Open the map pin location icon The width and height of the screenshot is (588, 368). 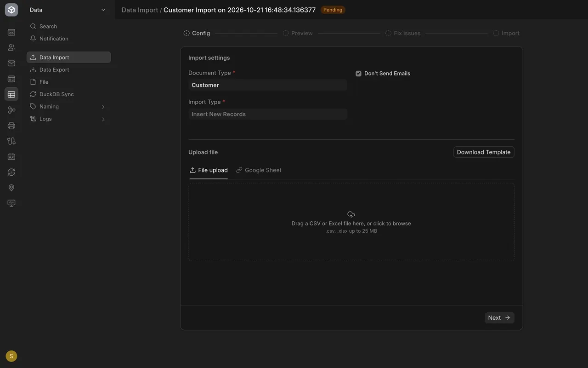pyautogui.click(x=11, y=188)
